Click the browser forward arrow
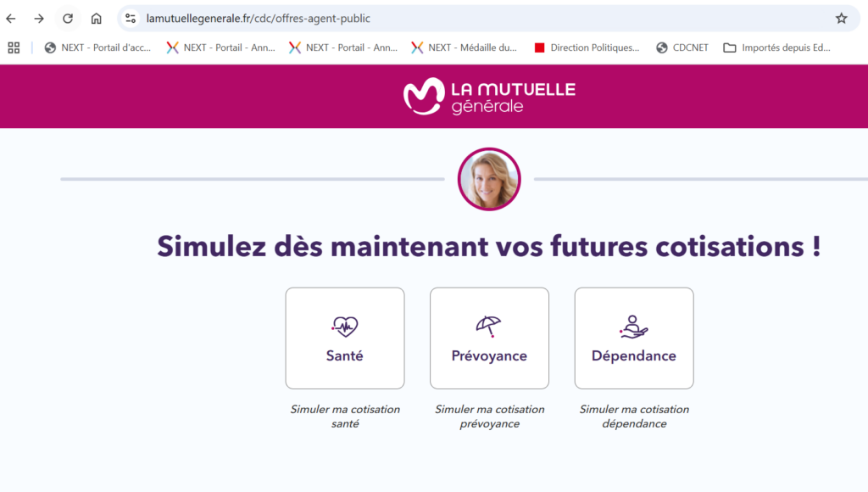Image resolution: width=868 pixels, height=492 pixels. click(x=39, y=19)
